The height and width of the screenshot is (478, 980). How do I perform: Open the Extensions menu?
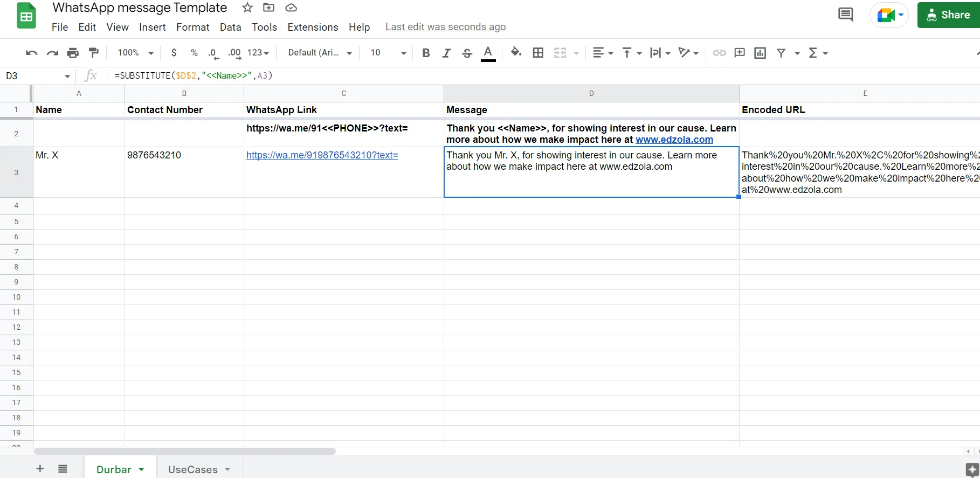pyautogui.click(x=313, y=27)
